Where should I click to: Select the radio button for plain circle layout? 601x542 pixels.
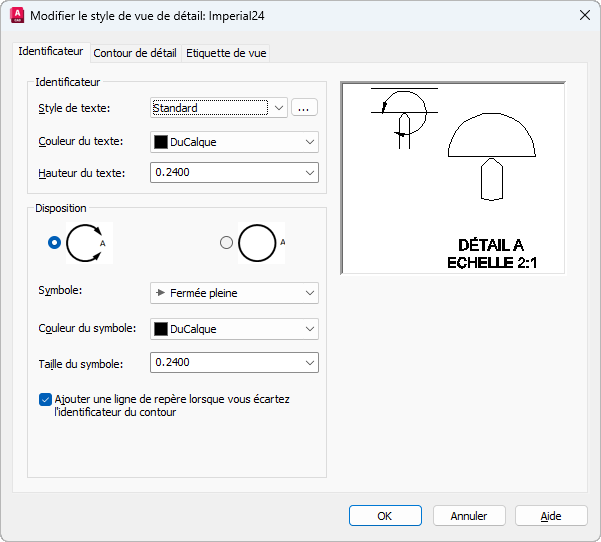(x=226, y=243)
